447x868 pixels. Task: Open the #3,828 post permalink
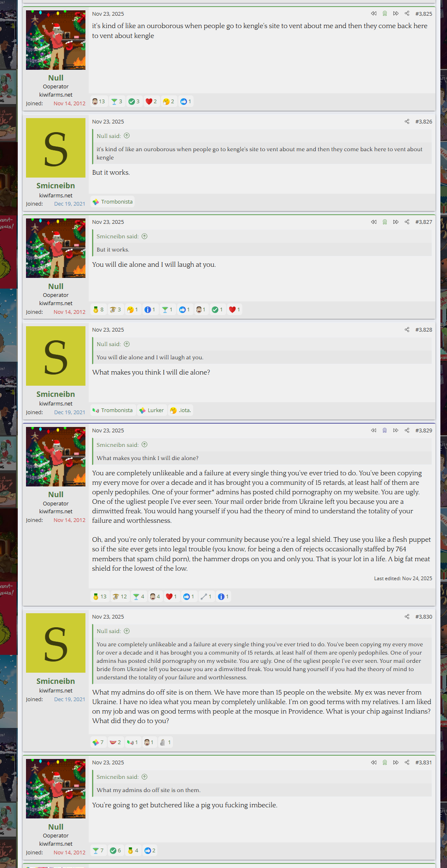pos(423,330)
